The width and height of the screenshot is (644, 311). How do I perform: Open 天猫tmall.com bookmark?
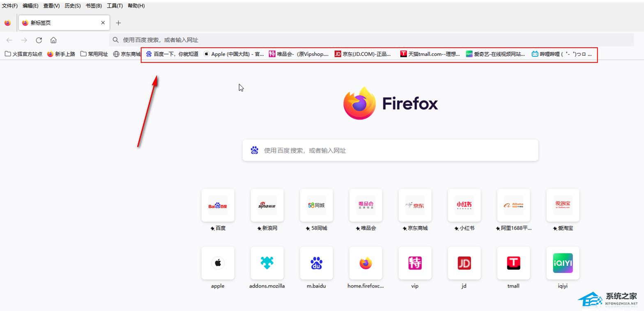click(x=430, y=54)
